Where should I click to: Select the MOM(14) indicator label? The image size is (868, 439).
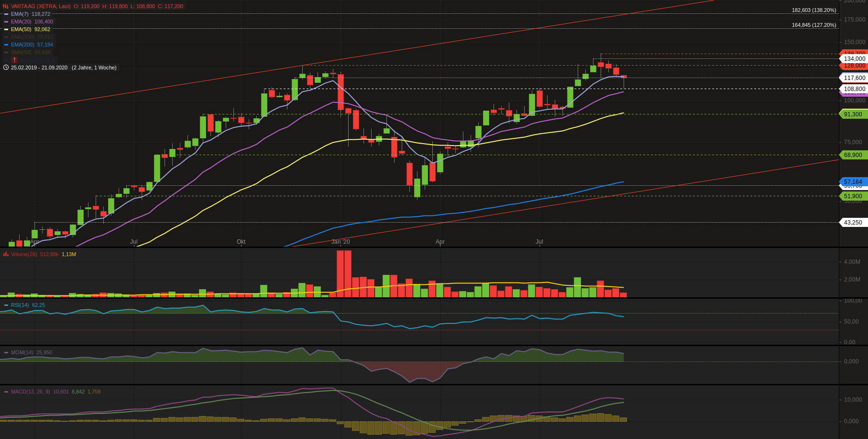tap(22, 352)
